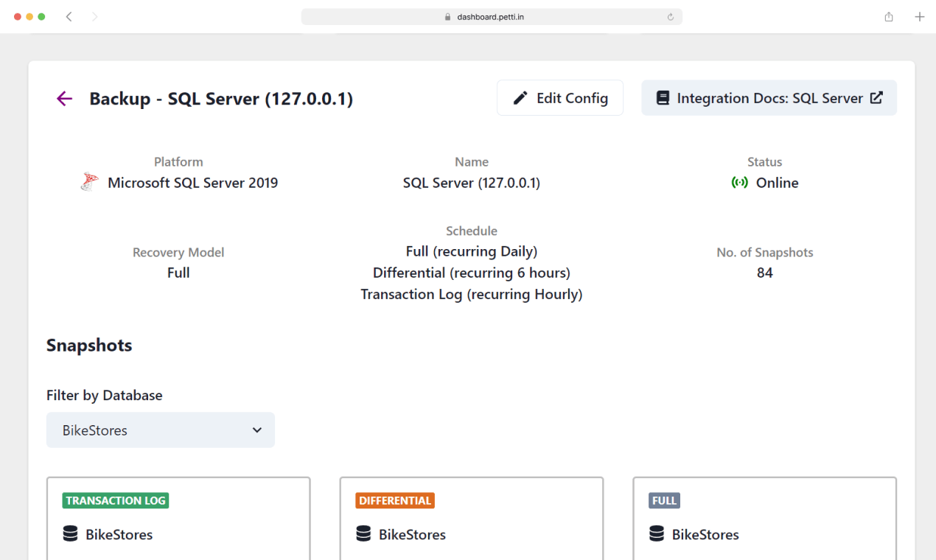This screenshot has height=560, width=936.
Task: Click the book icon in Integration Docs
Action: 663,98
